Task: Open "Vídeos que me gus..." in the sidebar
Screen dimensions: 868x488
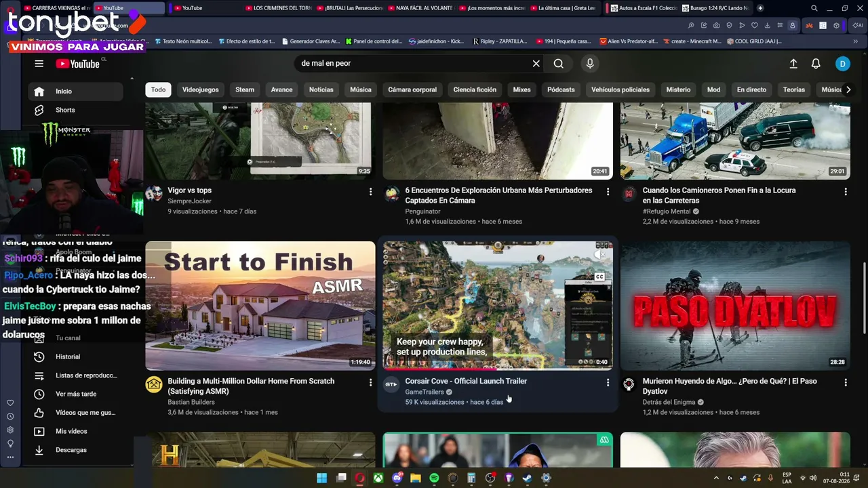Action: pyautogui.click(x=76, y=413)
